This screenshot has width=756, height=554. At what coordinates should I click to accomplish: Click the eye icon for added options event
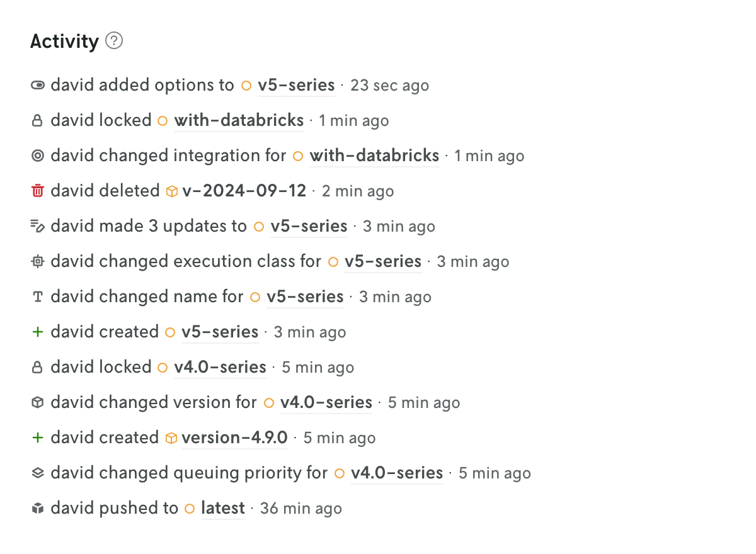pos(37,85)
